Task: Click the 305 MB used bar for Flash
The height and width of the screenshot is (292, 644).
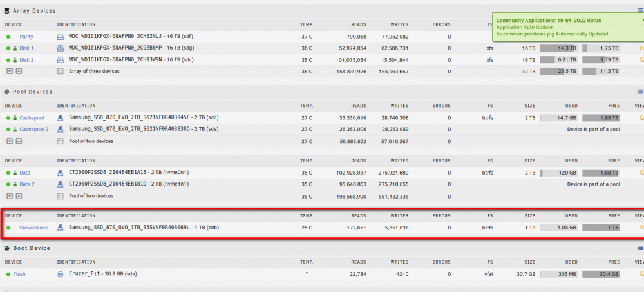Action: coord(558,274)
